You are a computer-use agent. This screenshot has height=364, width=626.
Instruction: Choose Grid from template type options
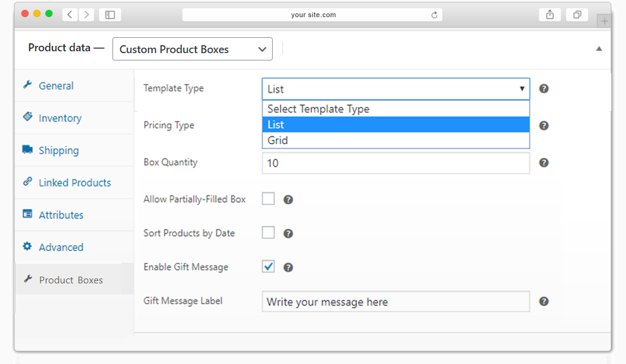[396, 140]
